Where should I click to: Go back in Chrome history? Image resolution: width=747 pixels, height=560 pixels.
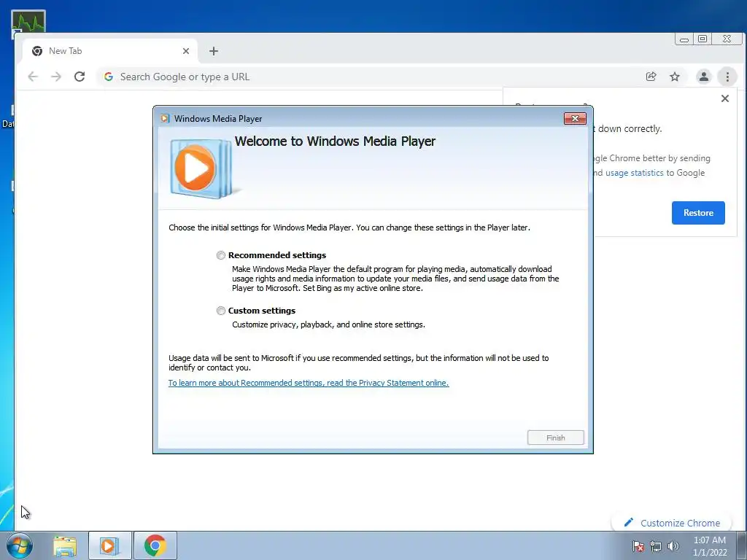[x=32, y=77]
